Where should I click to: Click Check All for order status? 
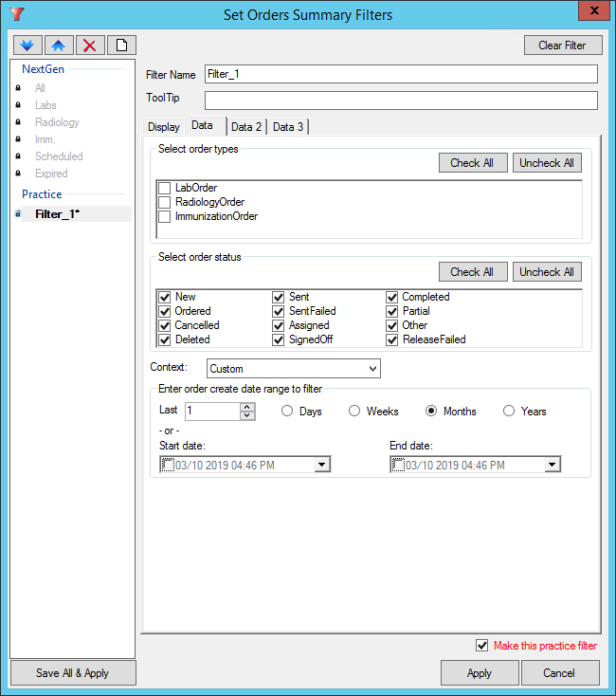[473, 271]
